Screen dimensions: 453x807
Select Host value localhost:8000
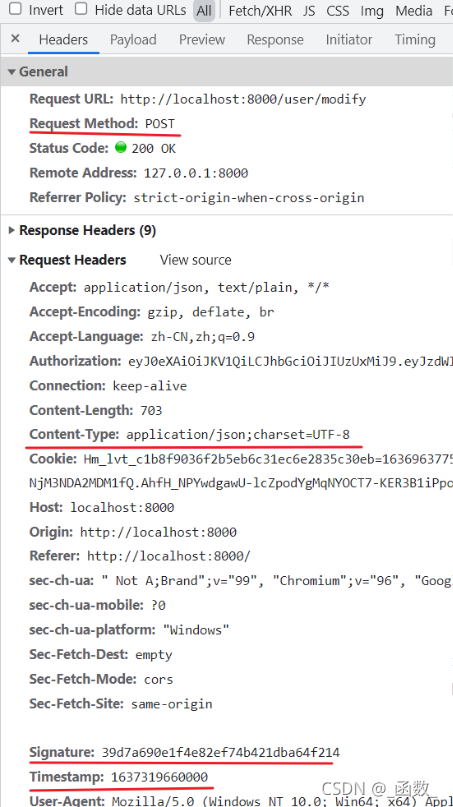coord(122,507)
